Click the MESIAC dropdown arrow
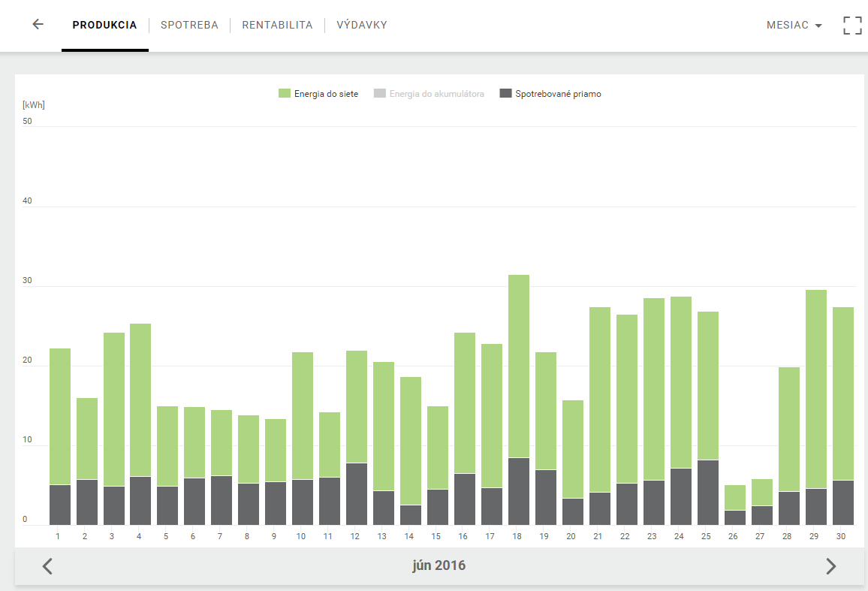The height and width of the screenshot is (591, 868). pyautogui.click(x=818, y=26)
